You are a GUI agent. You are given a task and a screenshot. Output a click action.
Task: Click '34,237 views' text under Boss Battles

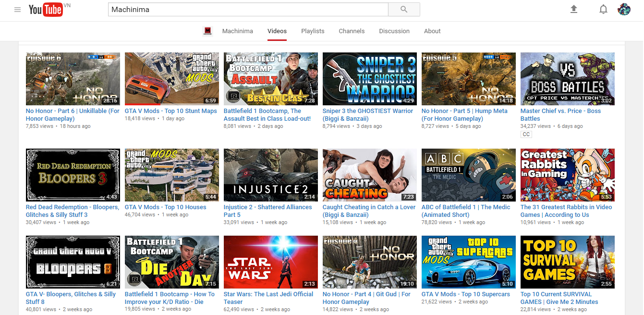[x=535, y=126]
